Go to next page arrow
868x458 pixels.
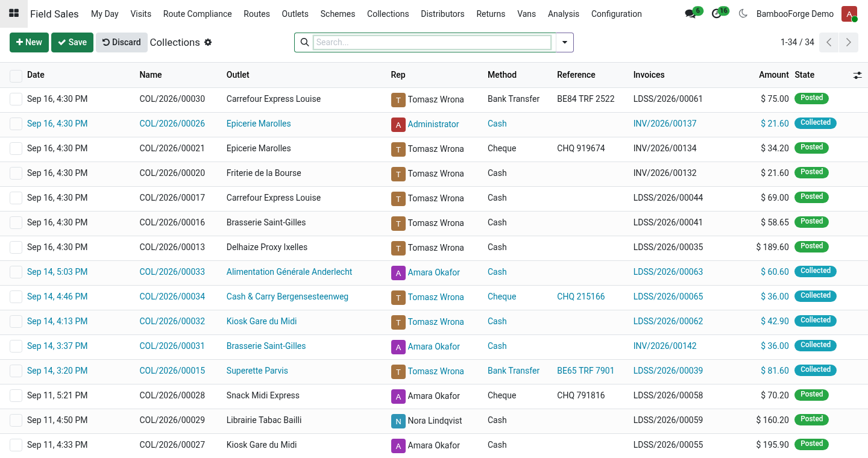pos(848,42)
